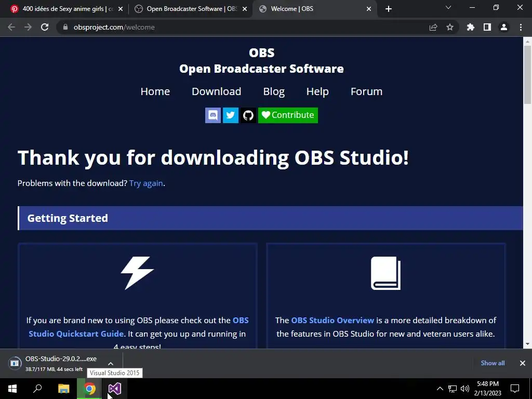Click Show all downloads

pos(493,363)
